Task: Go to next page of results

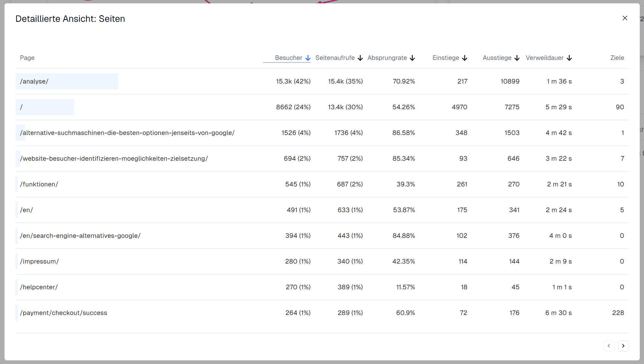Action: coord(623,346)
